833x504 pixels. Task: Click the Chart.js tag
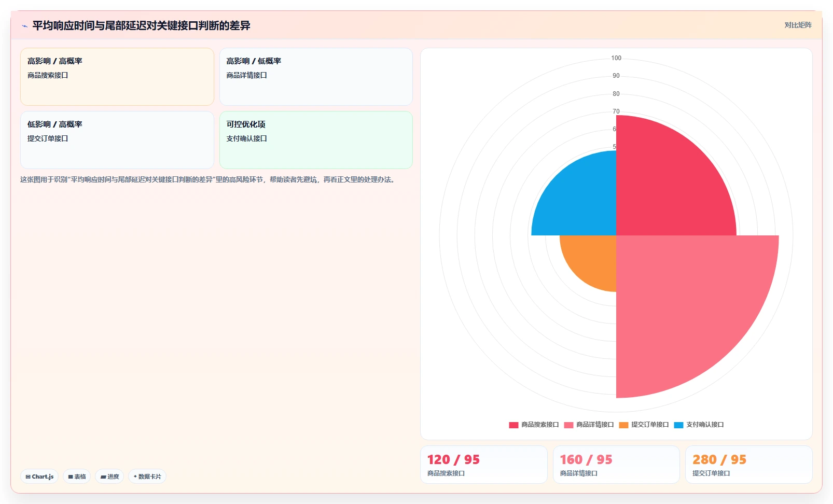[x=39, y=477]
